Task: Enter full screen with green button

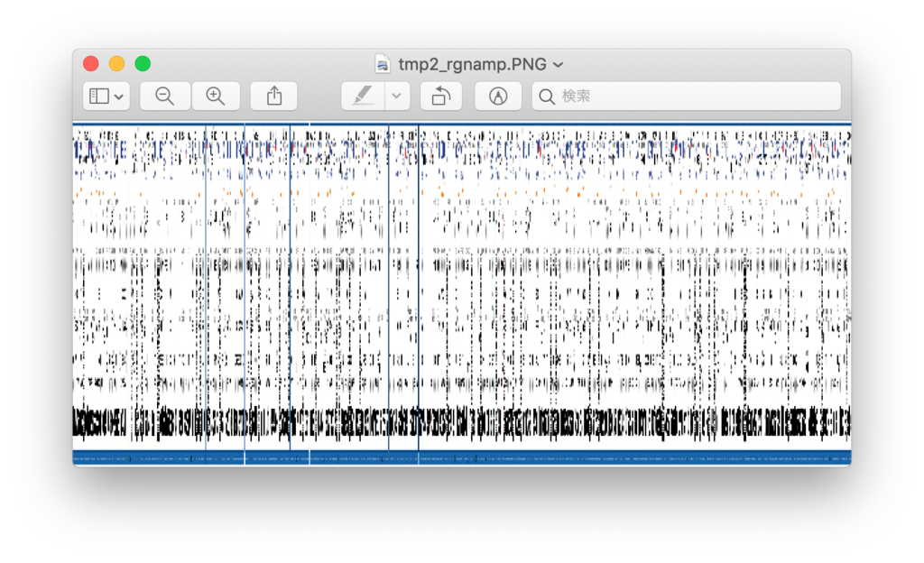Action: click(143, 63)
